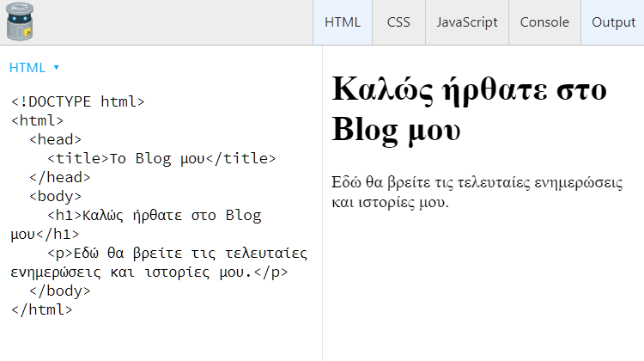
Task: Place cursor on the DOCTYPE html line
Action: point(77,101)
